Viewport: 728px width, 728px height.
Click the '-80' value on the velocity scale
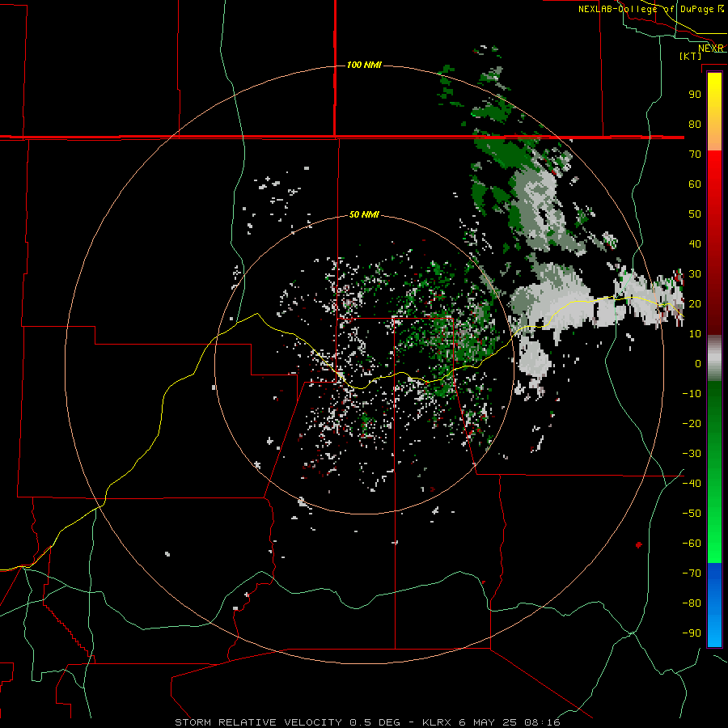click(692, 603)
